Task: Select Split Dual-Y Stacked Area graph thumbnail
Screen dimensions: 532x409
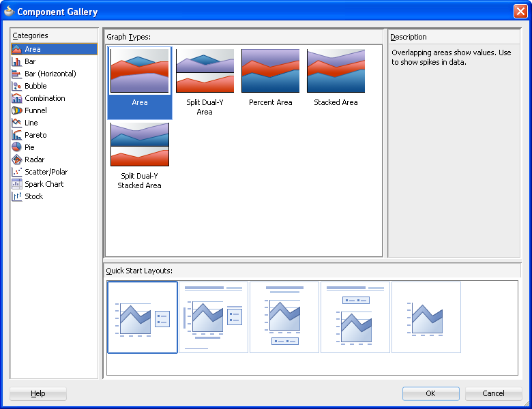Action: click(x=139, y=145)
